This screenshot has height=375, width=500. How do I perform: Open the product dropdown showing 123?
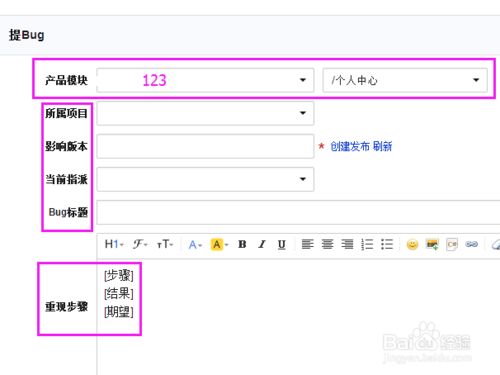(x=205, y=80)
